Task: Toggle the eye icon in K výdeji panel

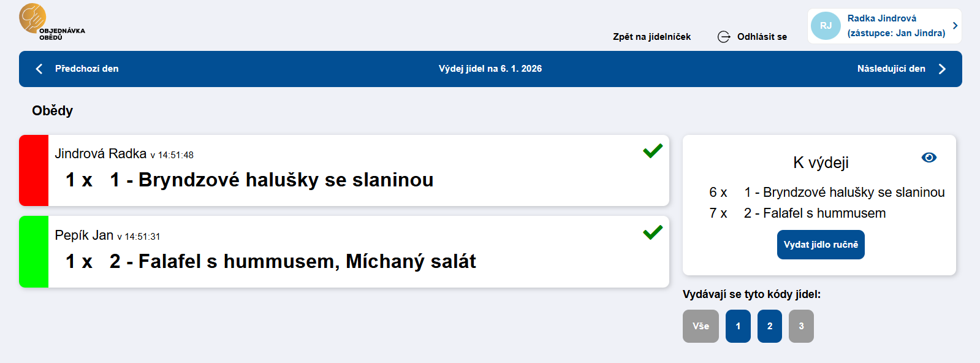Action: (x=929, y=158)
